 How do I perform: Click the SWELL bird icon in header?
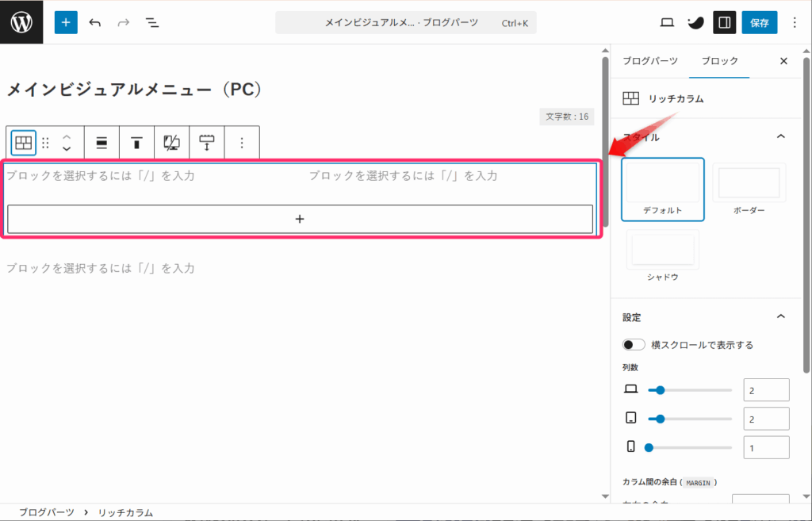point(695,22)
